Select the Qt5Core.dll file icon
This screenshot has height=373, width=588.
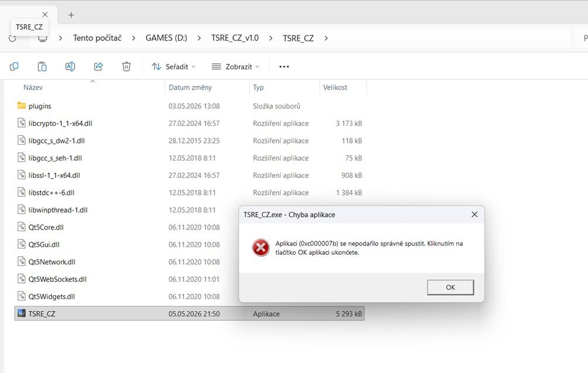[x=21, y=227]
